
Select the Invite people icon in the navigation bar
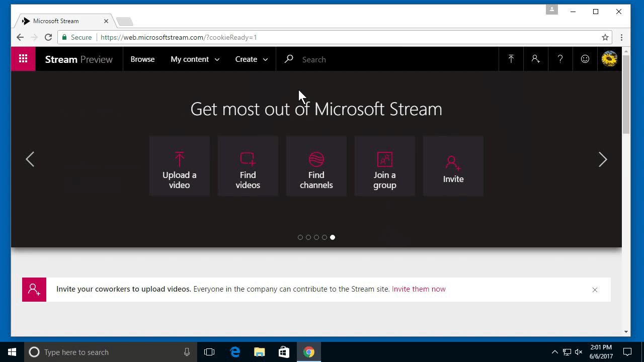click(x=535, y=59)
